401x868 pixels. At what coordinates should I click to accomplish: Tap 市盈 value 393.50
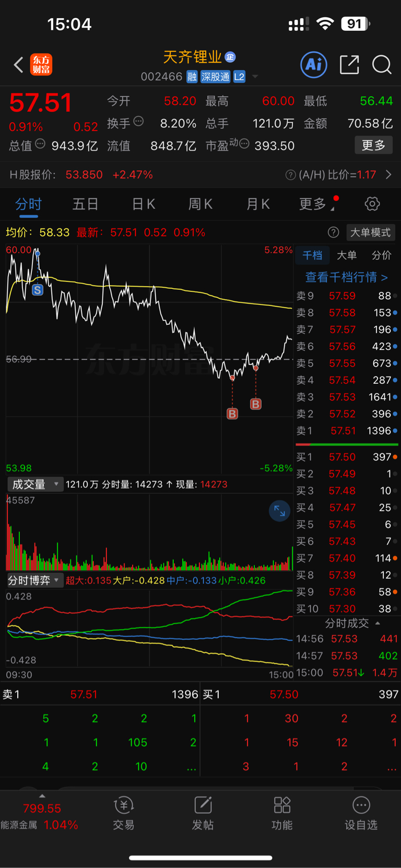(275, 146)
